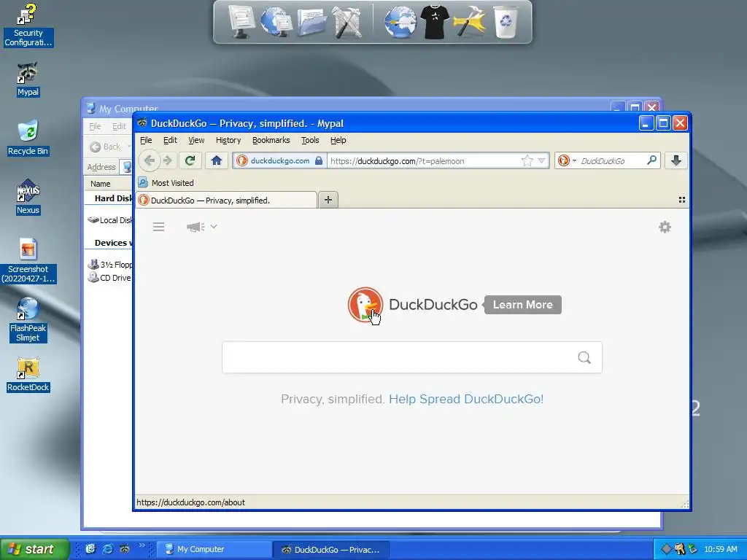Click the network globe icon in the dock

coord(276,21)
